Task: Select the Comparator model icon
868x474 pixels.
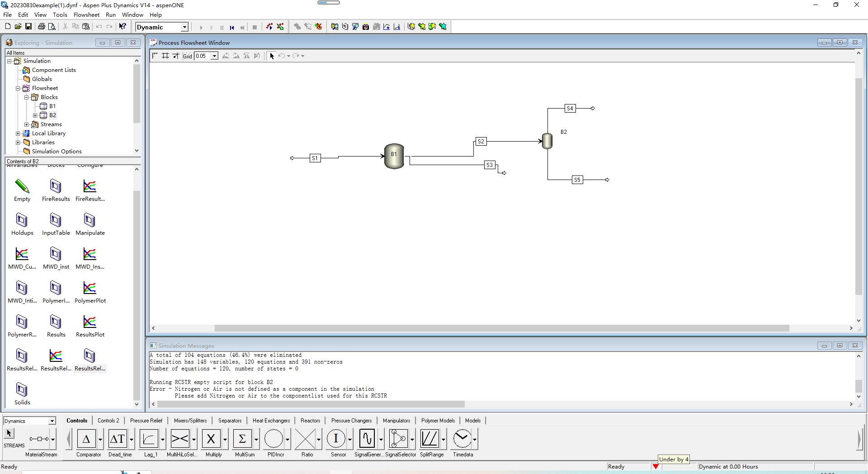Action: (x=86, y=439)
